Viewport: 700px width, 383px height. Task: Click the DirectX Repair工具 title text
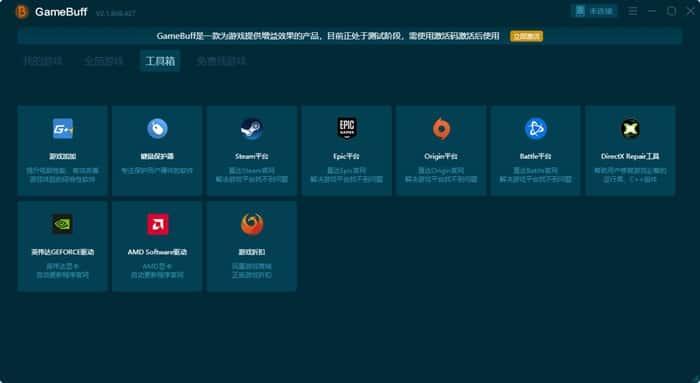tap(630, 156)
